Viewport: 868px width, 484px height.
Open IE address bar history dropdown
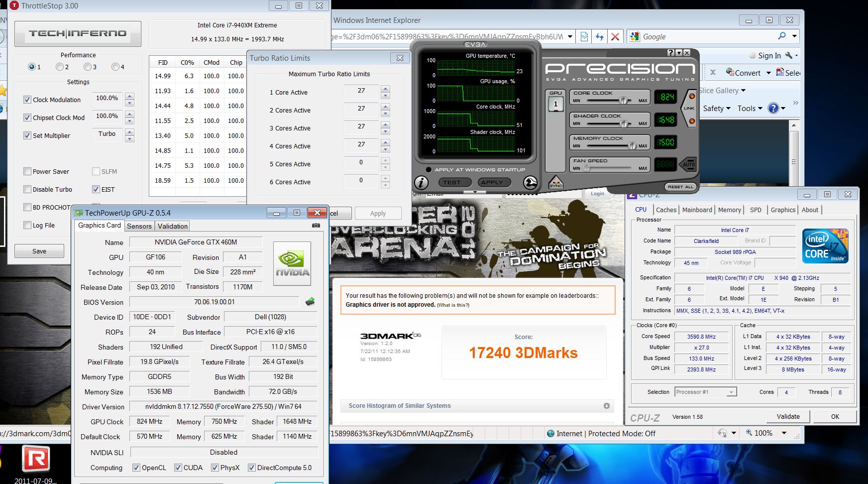coord(570,36)
